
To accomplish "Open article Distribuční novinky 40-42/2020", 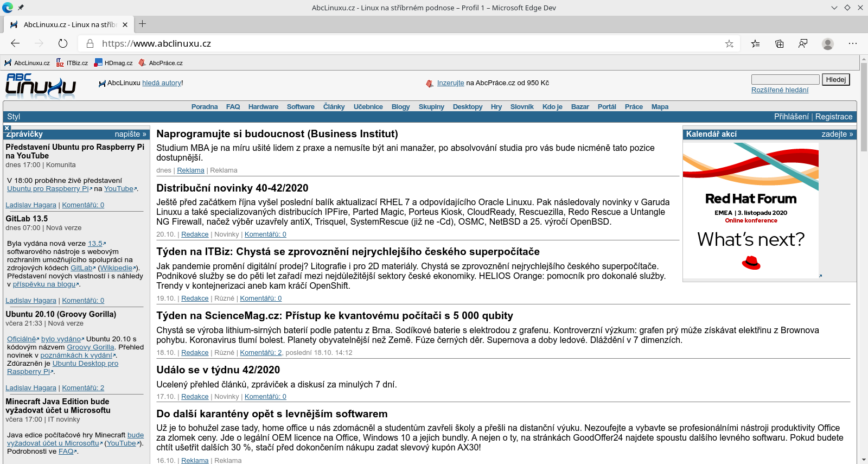I will point(232,188).
